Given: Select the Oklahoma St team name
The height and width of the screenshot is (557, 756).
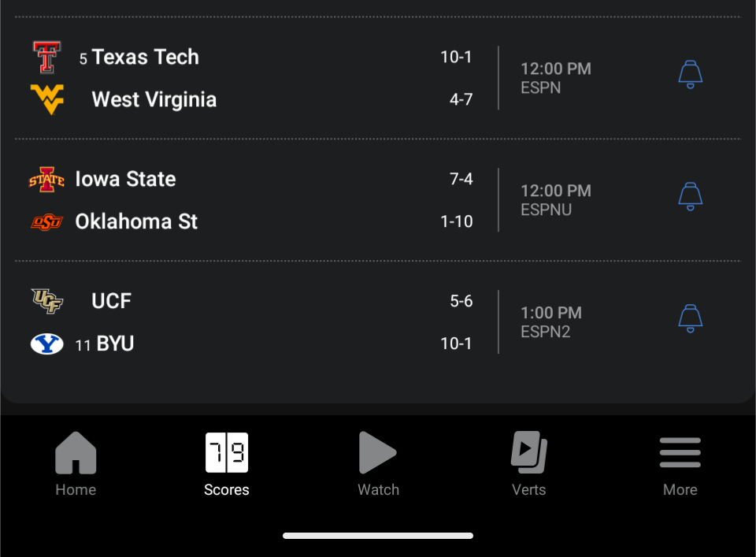Looking at the screenshot, I should tap(136, 222).
